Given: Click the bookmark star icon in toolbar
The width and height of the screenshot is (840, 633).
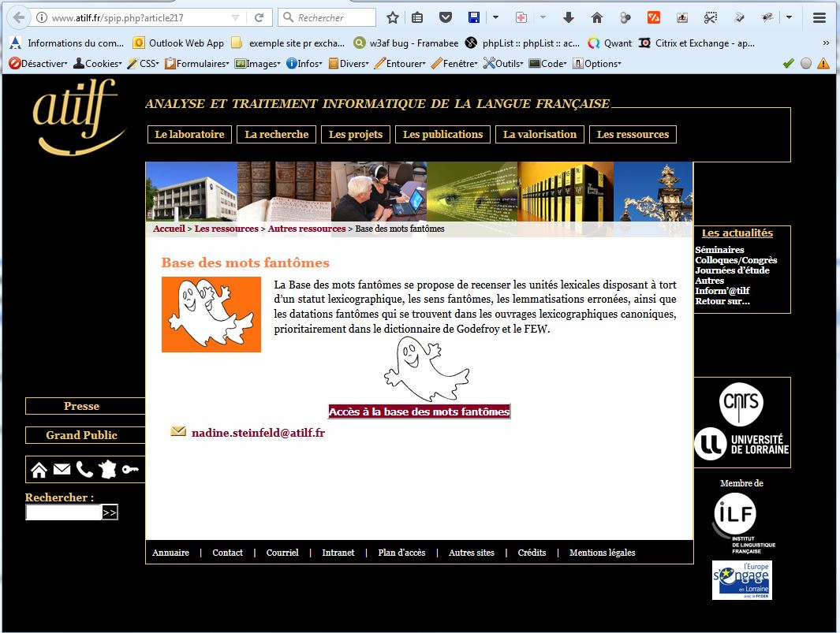Looking at the screenshot, I should tap(393, 17).
